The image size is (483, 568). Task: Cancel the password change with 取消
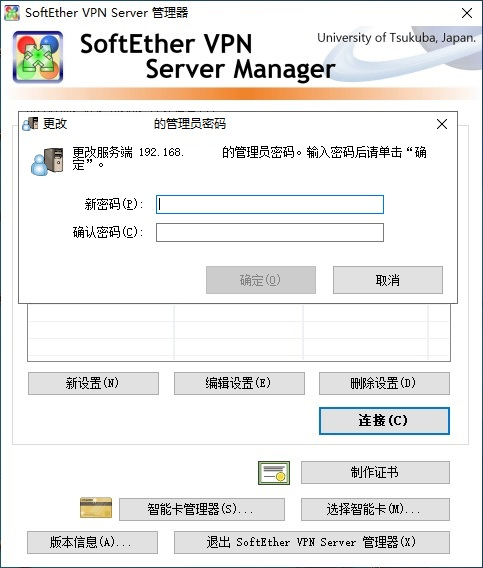388,280
